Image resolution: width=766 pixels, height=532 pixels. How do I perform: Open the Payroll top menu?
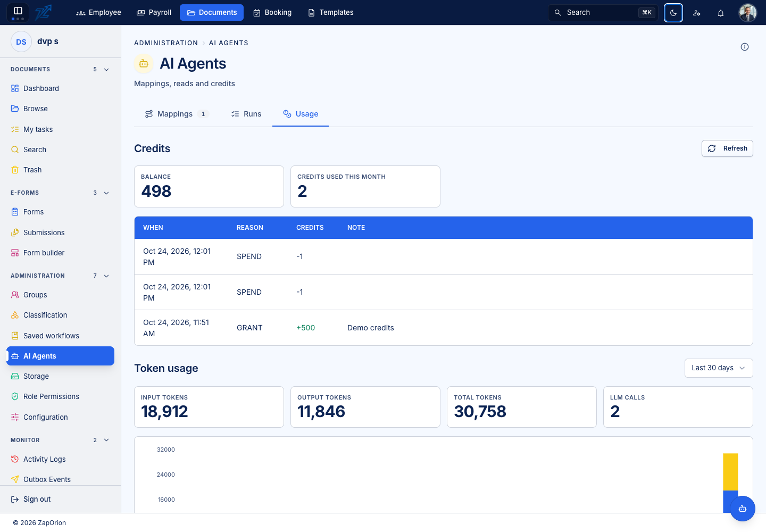(154, 13)
